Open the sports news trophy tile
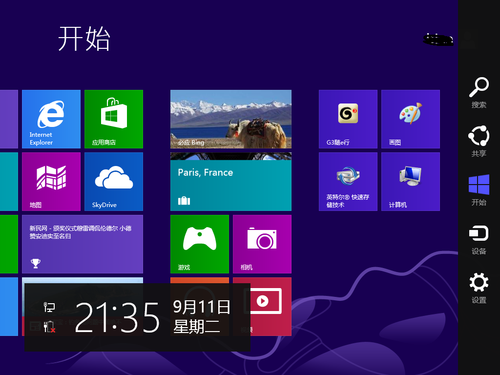Image resolution: width=500 pixels, height=375 pixels. [x=82, y=244]
